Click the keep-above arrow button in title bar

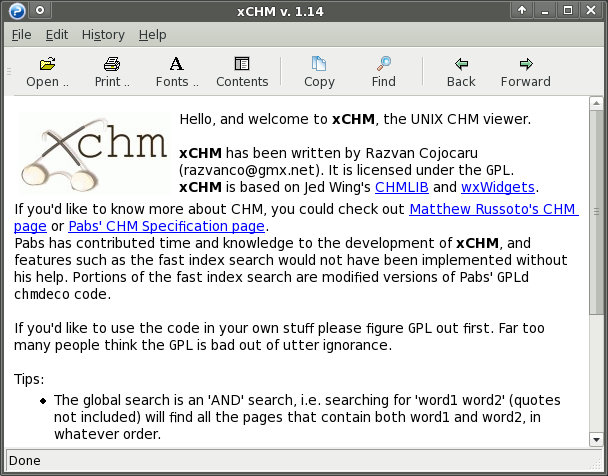pyautogui.click(x=522, y=10)
